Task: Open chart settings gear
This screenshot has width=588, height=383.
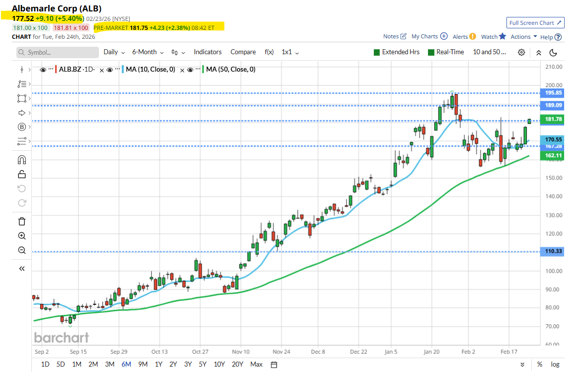Action: [x=521, y=52]
